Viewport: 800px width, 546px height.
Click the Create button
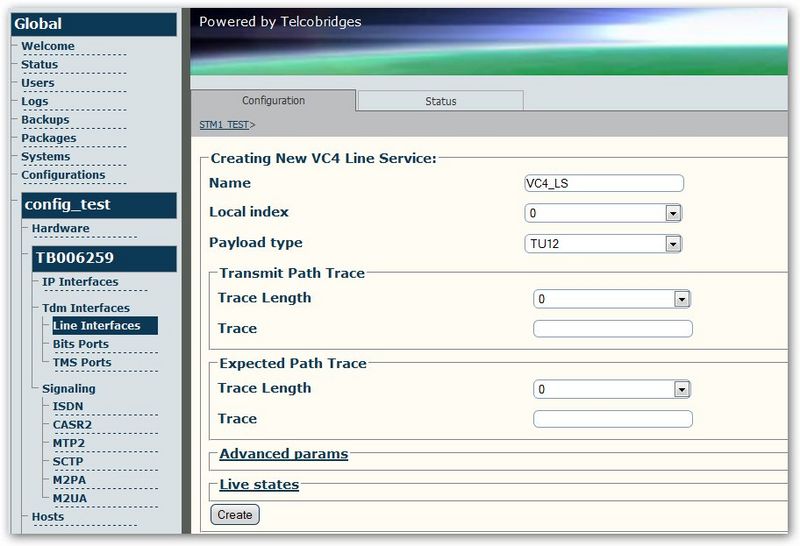pos(235,515)
